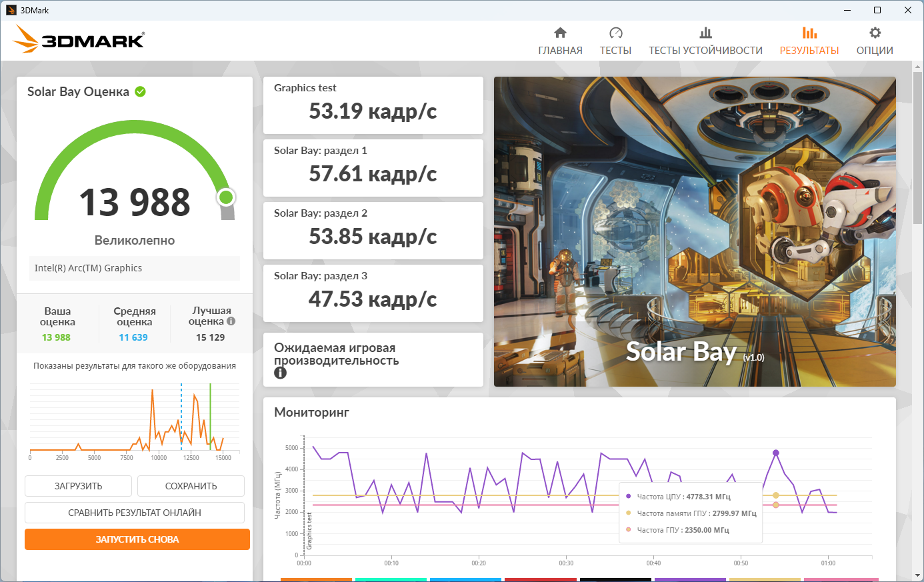Click info icon under Ожидаемая игровая производительность
The image size is (924, 582).
[280, 373]
